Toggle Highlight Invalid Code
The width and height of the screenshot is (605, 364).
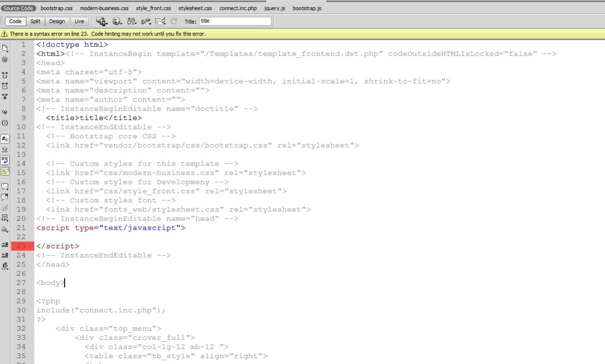coord(5,149)
